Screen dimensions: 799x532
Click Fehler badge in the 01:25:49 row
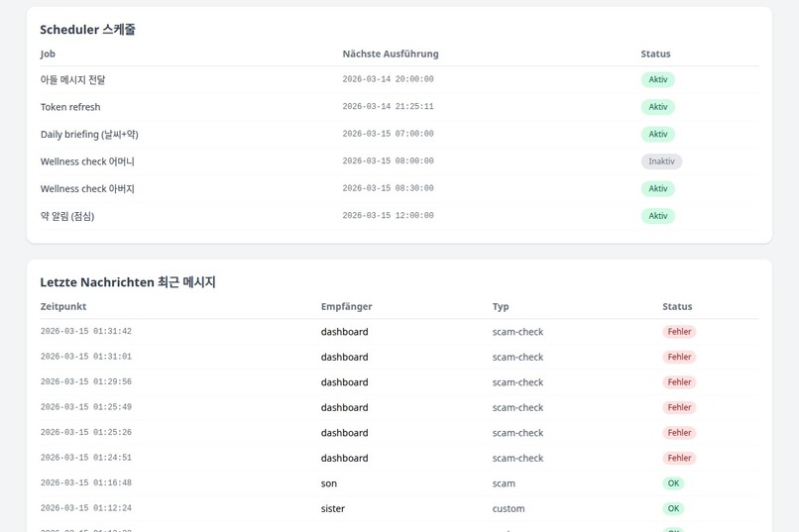pos(679,407)
